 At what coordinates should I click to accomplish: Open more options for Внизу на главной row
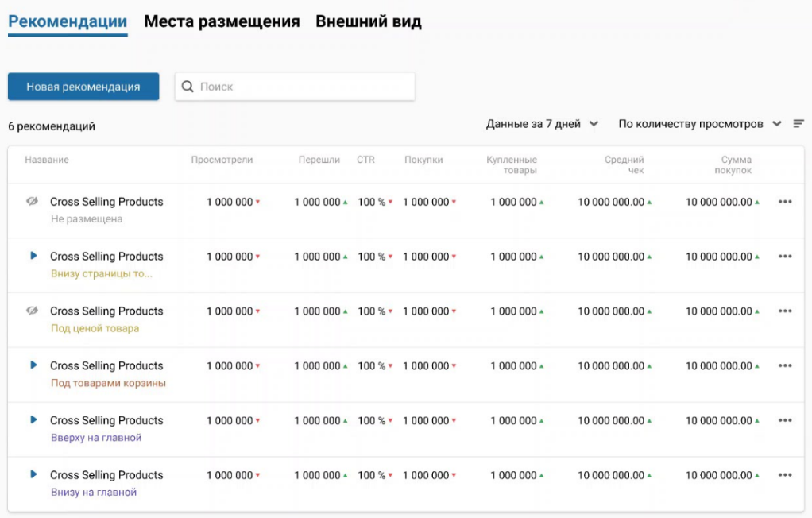[x=785, y=475]
